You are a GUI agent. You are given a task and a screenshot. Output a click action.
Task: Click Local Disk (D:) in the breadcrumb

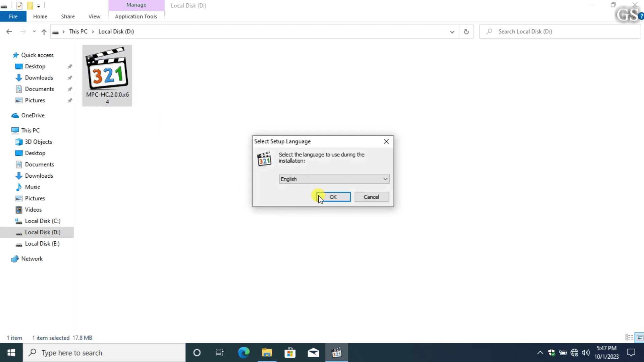(x=116, y=32)
